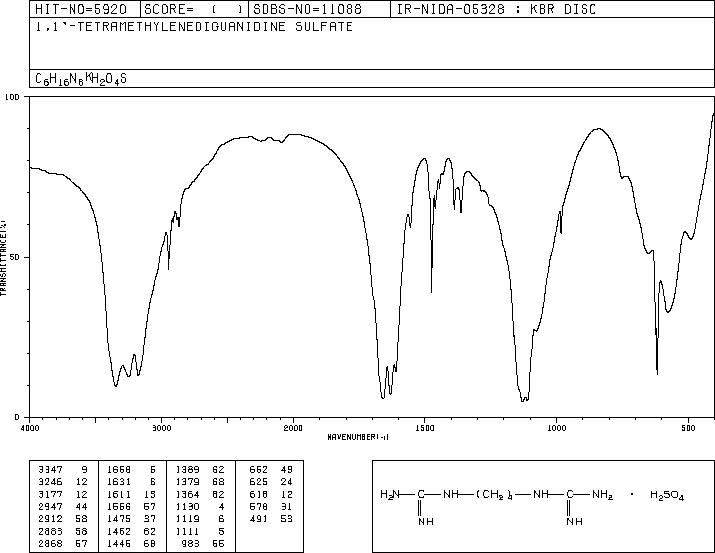Select peak table entry 1668
Viewport: 715px width, 553px height.
coord(119,470)
